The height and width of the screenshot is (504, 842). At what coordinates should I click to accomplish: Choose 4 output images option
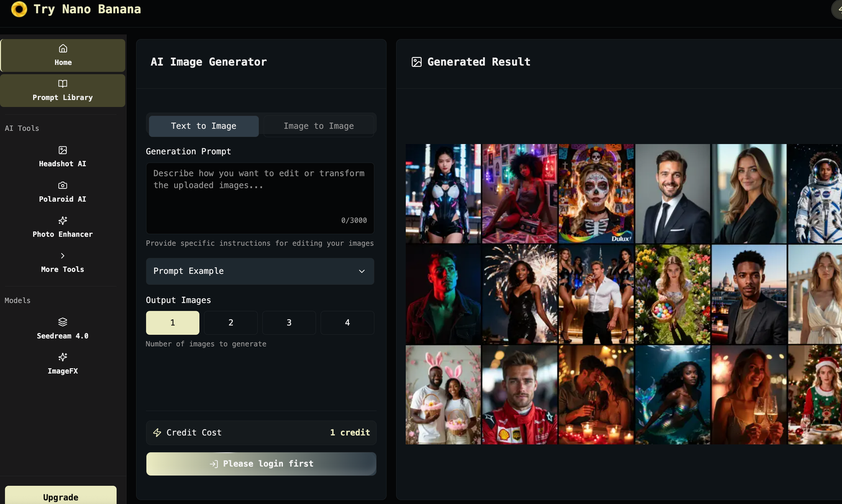coord(347,322)
